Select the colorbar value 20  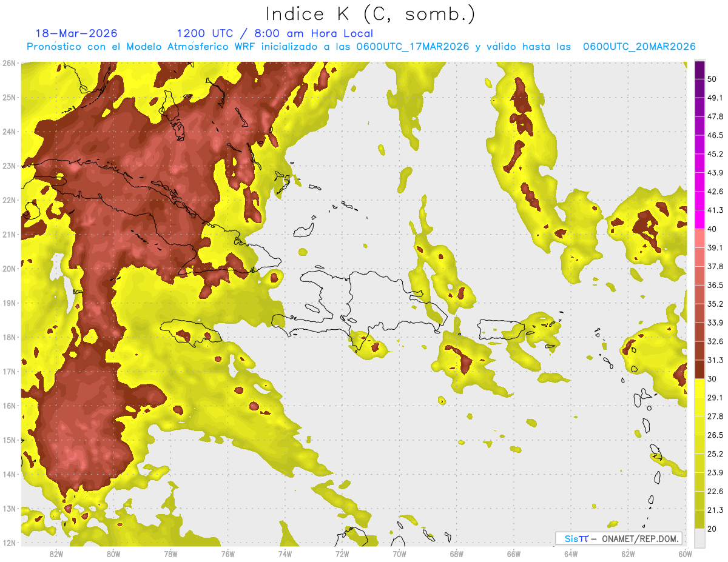[712, 529]
